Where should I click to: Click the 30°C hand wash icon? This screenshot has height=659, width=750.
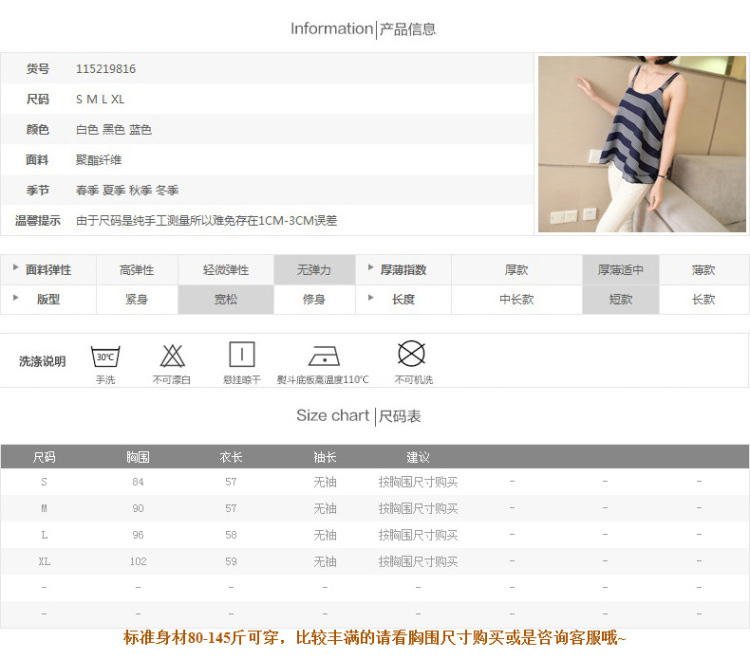click(x=106, y=356)
